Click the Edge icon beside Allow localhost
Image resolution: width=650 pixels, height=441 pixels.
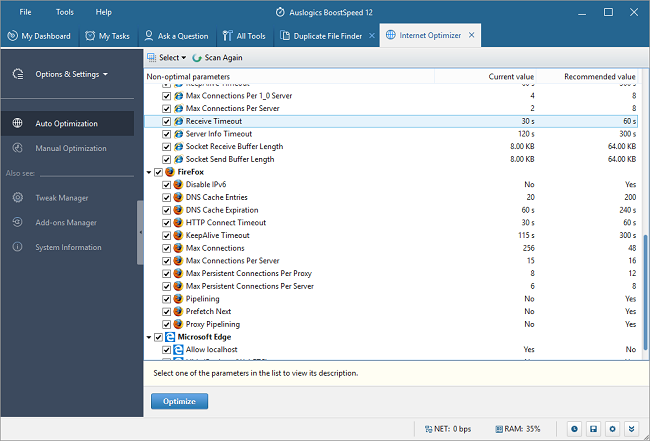point(178,349)
